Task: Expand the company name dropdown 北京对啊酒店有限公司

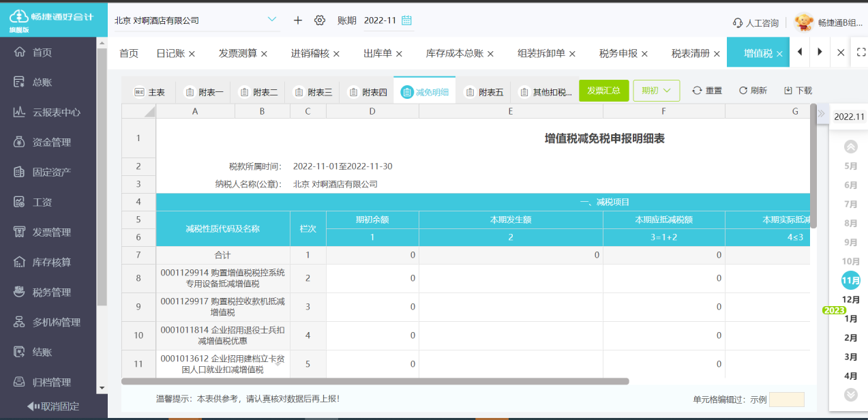Action: pos(271,20)
